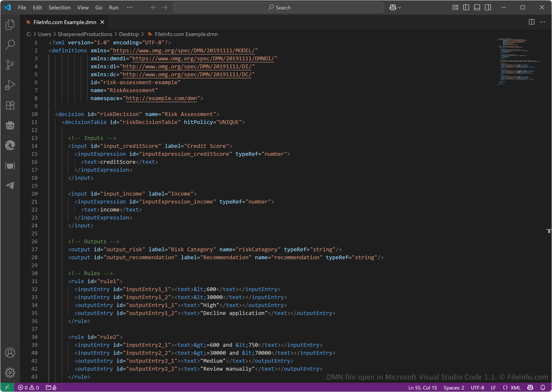This screenshot has height=392, width=552.
Task: Open the Copilot status icon in the status bar
Action: pyautogui.click(x=530, y=387)
